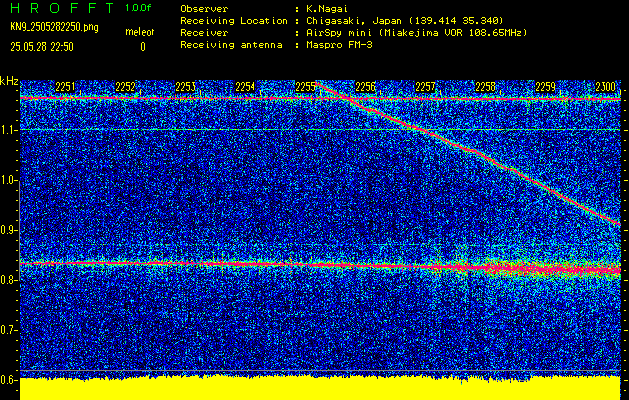
Task: Select the Maspro FM-3 antenna text
Action: tap(339, 45)
